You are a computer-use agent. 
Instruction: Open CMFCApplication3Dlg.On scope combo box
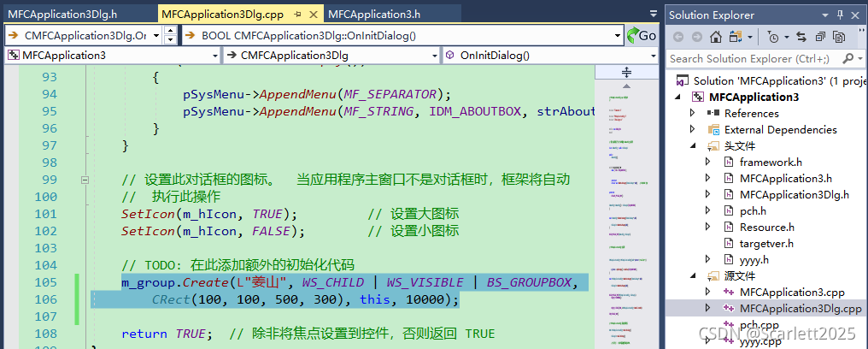point(83,36)
